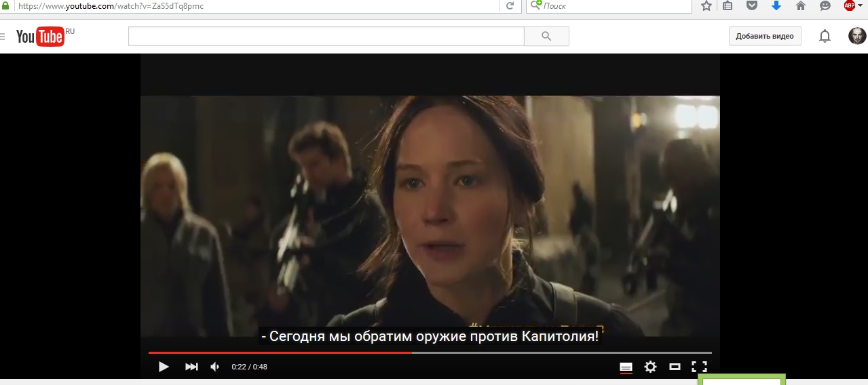
Task: Open the downloads arrow panel
Action: click(x=776, y=5)
